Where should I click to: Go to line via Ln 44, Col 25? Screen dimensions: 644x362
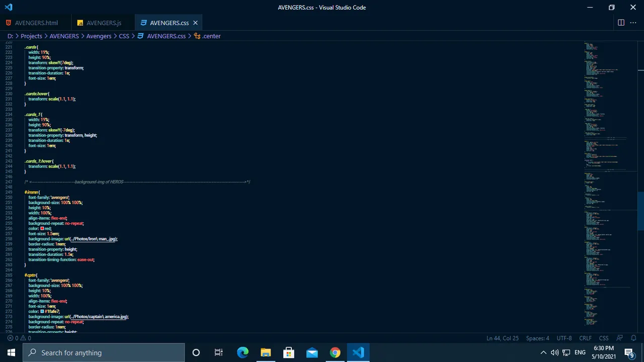click(502, 338)
